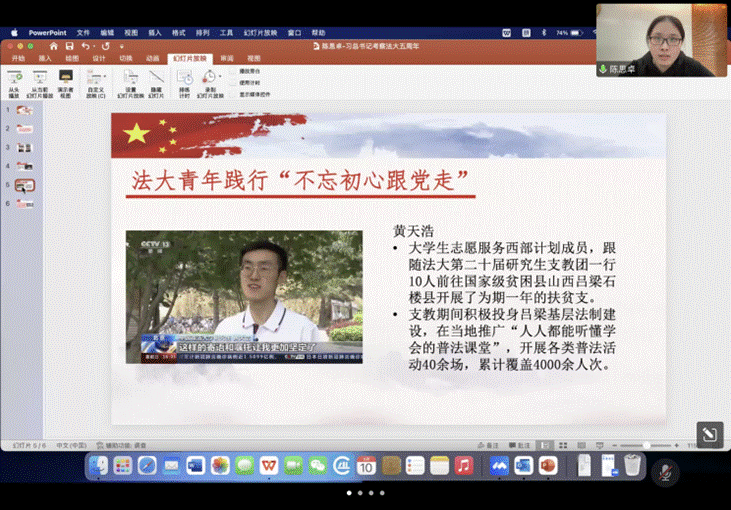The height and width of the screenshot is (510, 731).
Task: Open 演示者视图 (Presenter View)
Action: [65, 76]
